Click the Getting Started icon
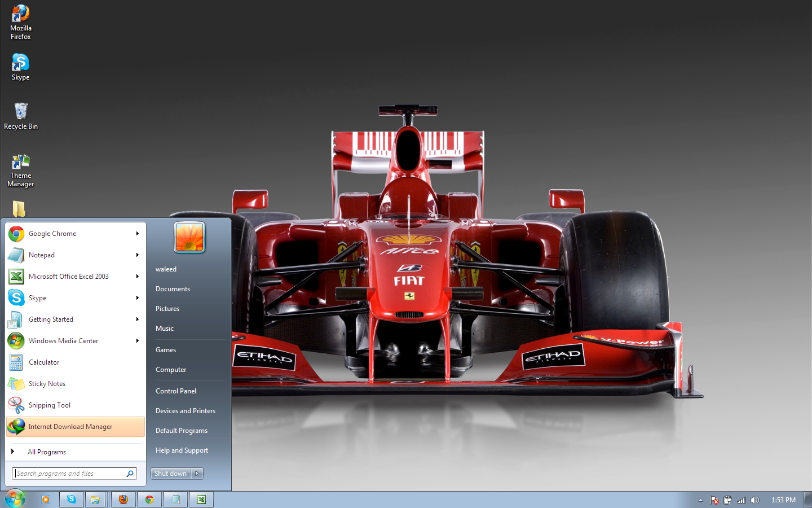812x508 pixels. point(16,319)
